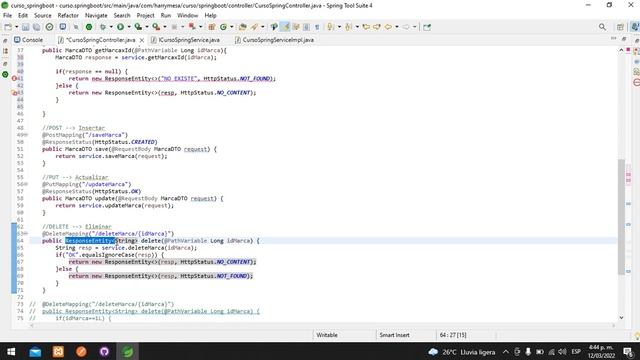Open dropdown arrow next to Back arrow

[396, 27]
